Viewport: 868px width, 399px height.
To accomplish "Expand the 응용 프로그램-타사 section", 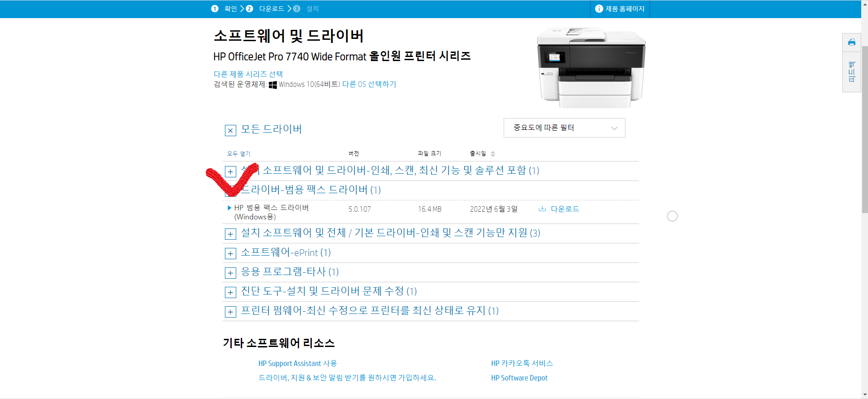I will [230, 273].
